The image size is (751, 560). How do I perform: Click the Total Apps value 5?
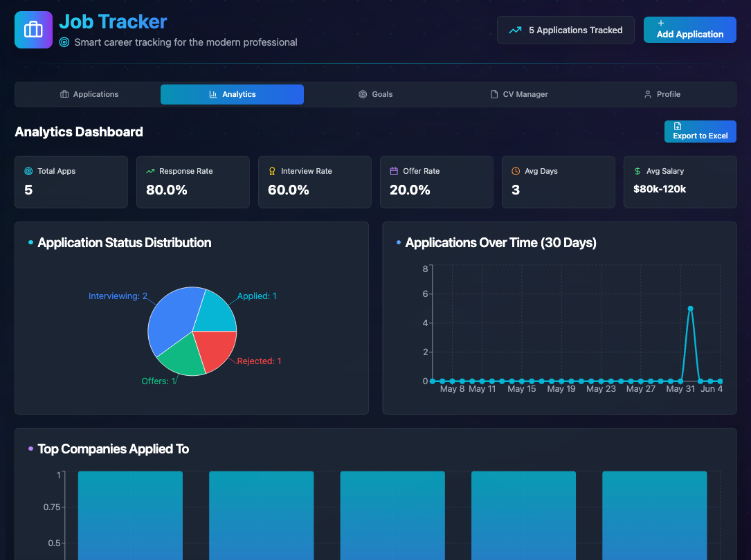click(29, 190)
